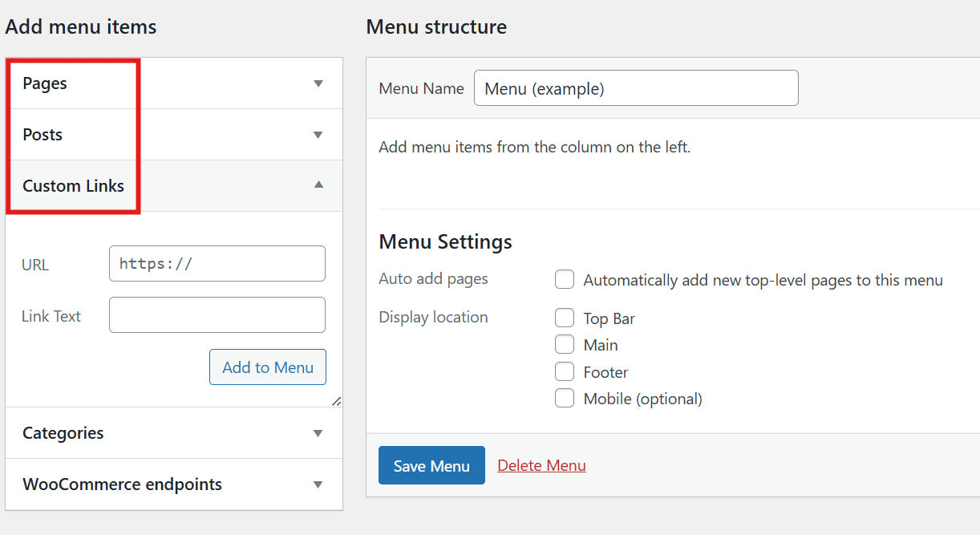The height and width of the screenshot is (535, 980).
Task: Expand the Categories dropdown
Action: pos(318,432)
